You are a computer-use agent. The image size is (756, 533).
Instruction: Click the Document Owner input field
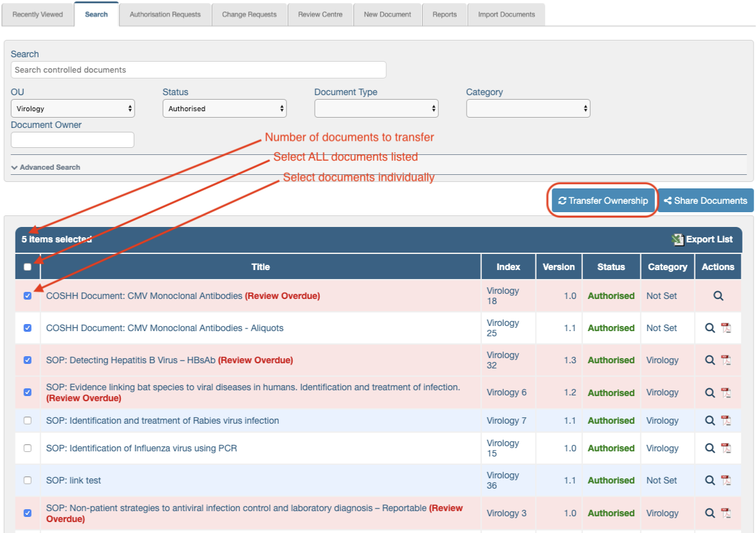pos(72,140)
